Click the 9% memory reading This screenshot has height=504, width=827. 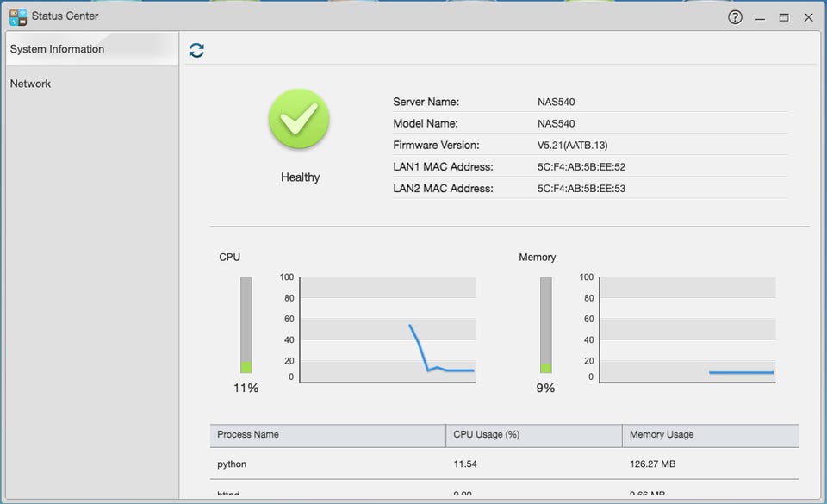click(545, 388)
